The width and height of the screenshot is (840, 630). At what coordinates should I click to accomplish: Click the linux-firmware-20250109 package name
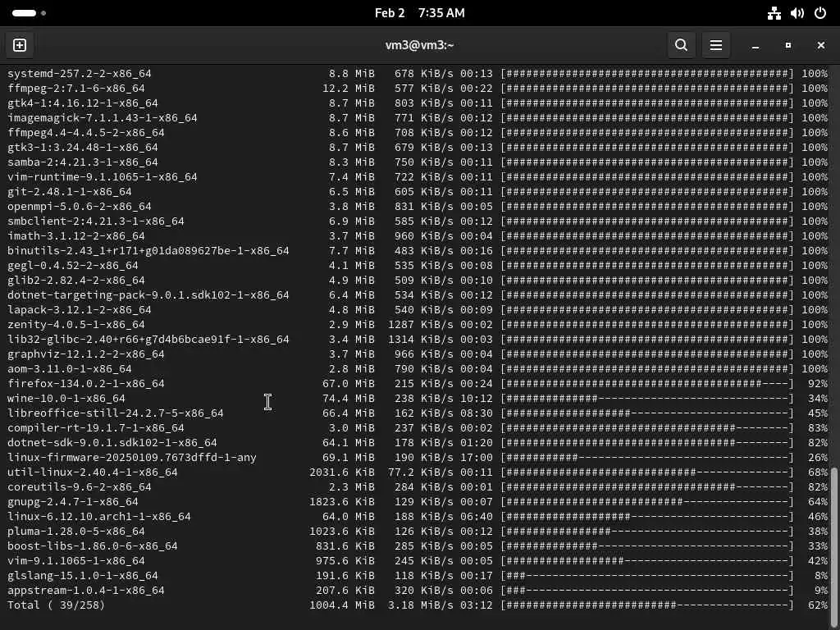pos(132,458)
